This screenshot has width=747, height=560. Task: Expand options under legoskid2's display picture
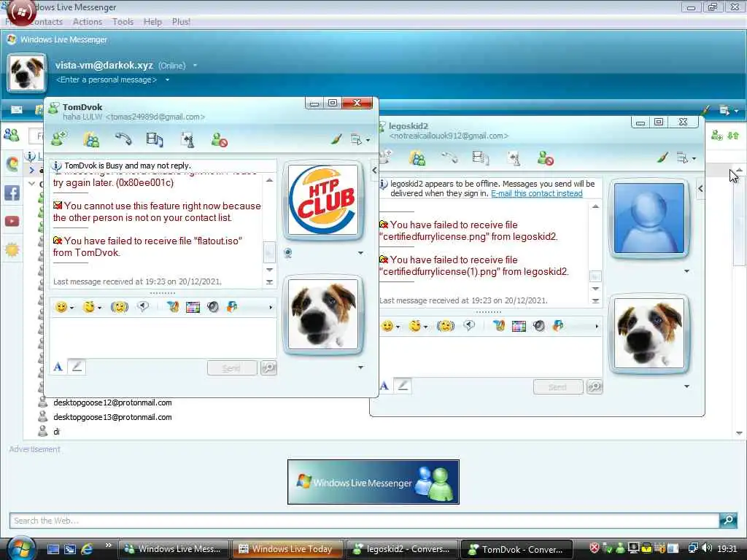686,271
